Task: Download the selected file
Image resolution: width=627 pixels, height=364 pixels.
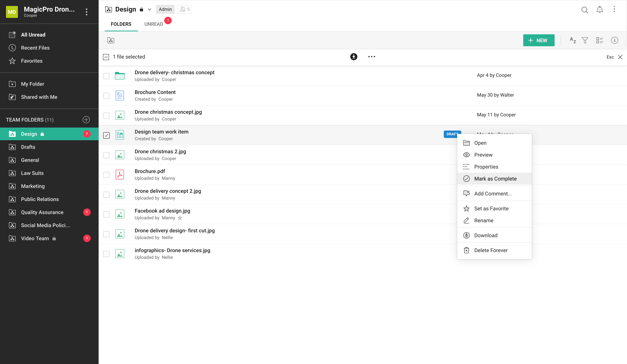Action: (354, 57)
